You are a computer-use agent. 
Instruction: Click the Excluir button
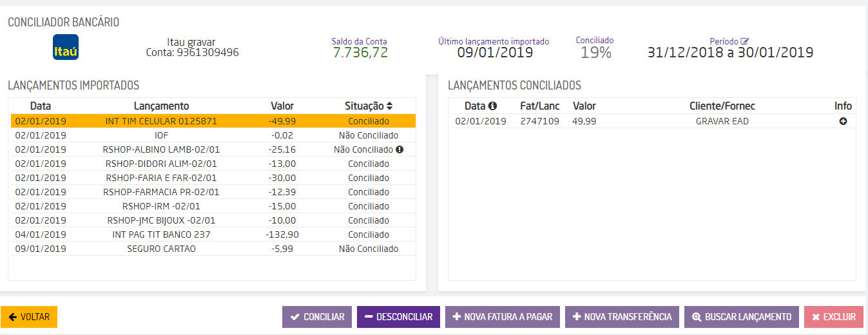(x=834, y=317)
